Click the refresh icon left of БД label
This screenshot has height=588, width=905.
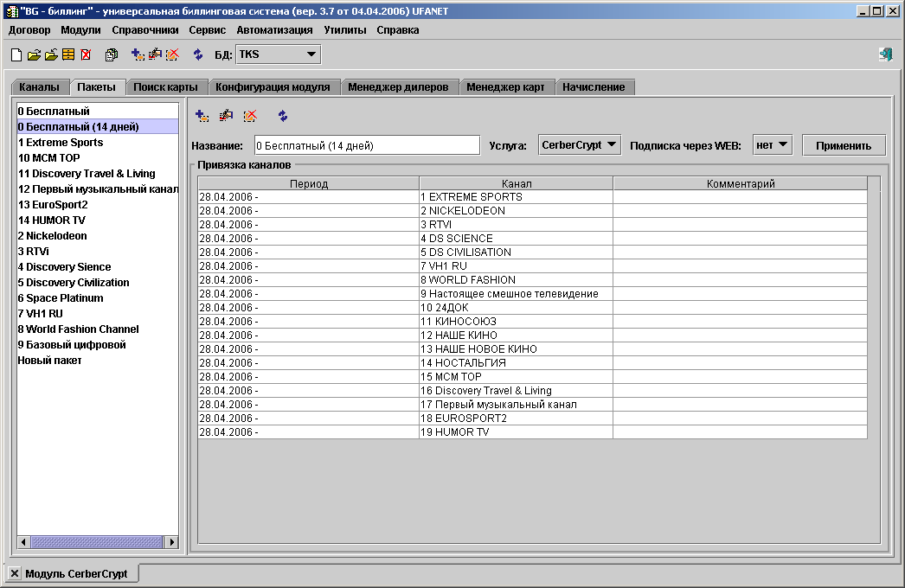tap(198, 54)
